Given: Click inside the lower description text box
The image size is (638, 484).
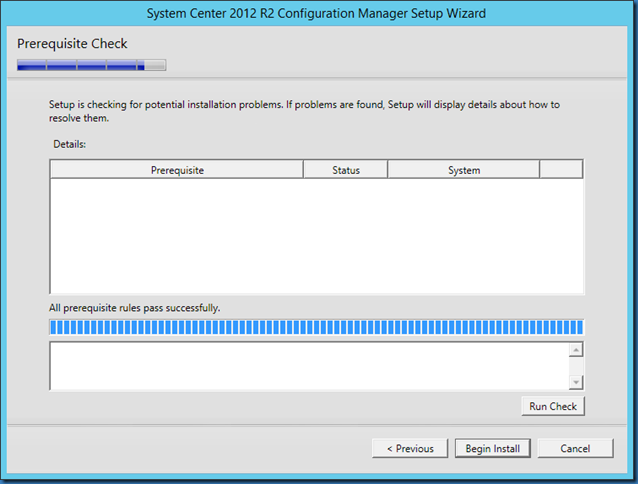Looking at the screenshot, I should pos(309,366).
